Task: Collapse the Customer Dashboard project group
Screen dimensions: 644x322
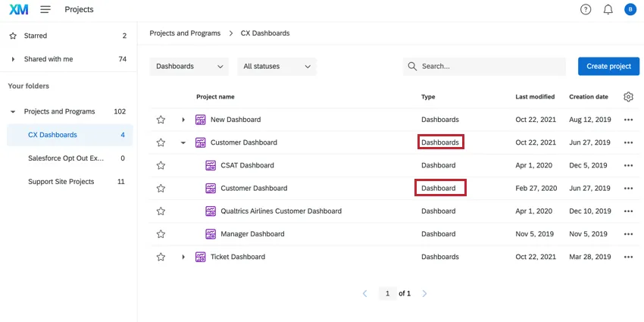Action: coord(183,142)
